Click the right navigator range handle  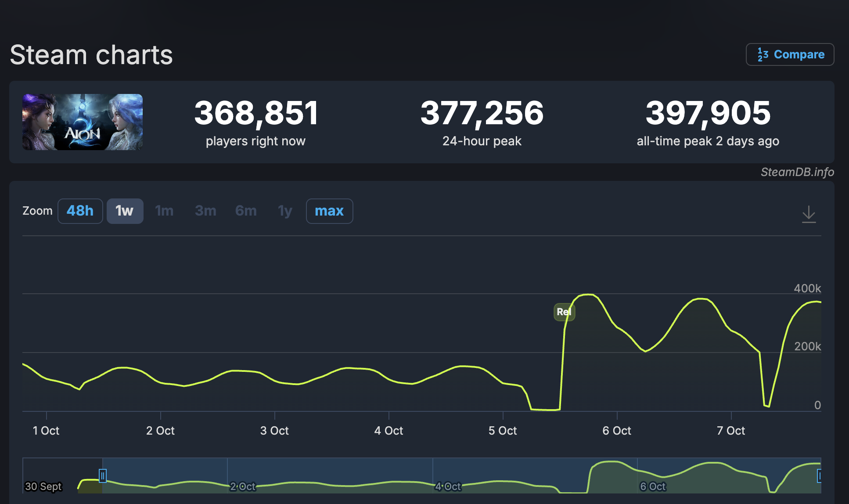[x=819, y=475]
